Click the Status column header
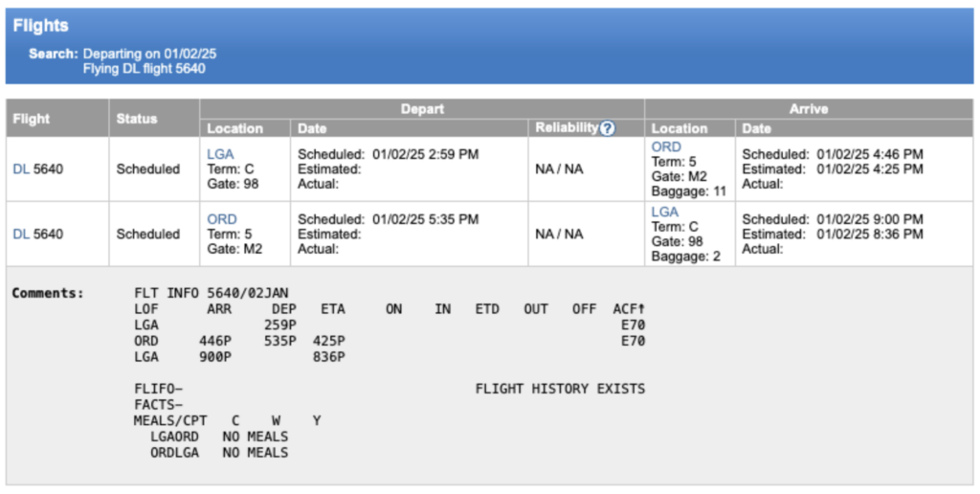This screenshot has width=980, height=494. click(137, 119)
